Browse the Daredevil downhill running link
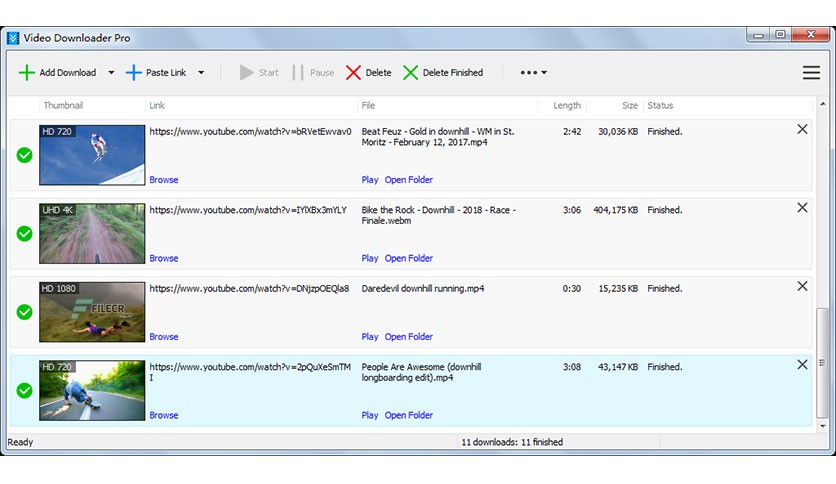Image resolution: width=836 pixels, height=484 pixels. (x=164, y=337)
